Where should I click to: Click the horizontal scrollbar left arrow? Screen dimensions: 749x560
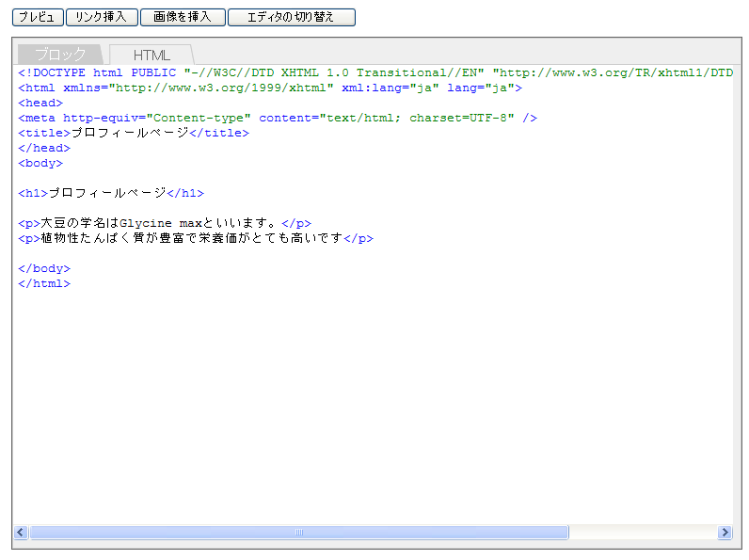pos(21,533)
